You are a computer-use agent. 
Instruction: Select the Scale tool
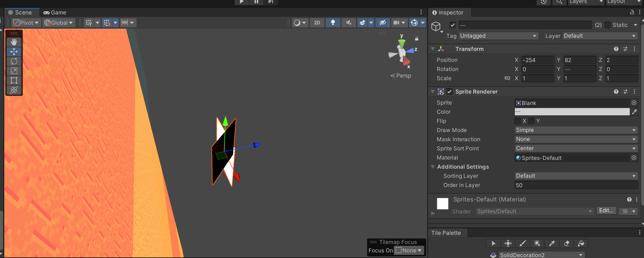point(14,71)
